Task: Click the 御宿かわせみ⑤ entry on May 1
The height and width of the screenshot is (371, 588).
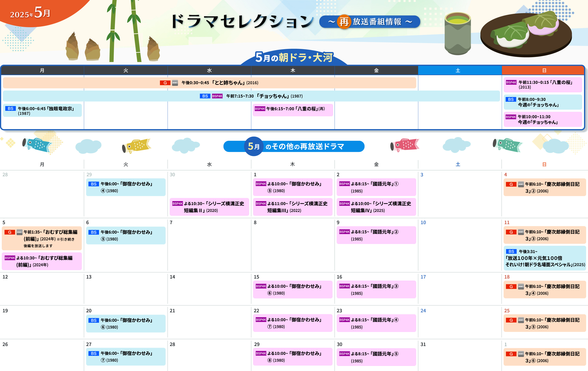Action: 293,187
